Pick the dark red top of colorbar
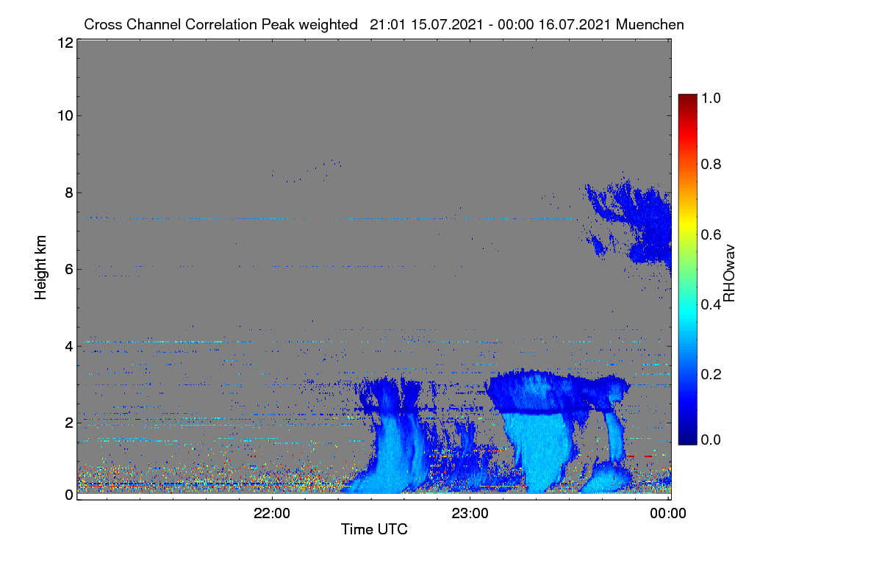 [686, 99]
